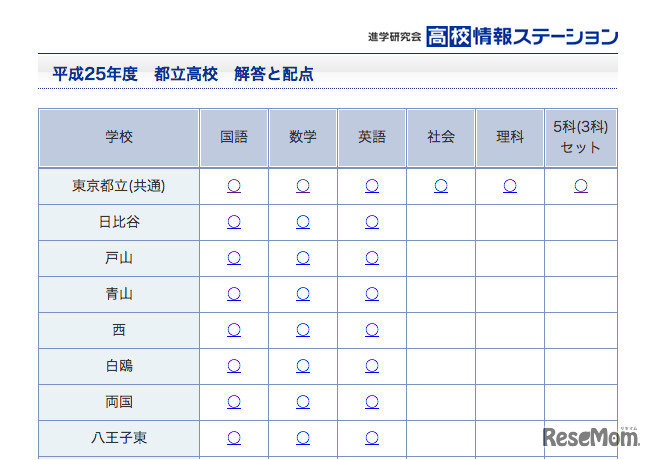Open 日比谷 英語 answer circle link
653x460 pixels.
pos(372,222)
